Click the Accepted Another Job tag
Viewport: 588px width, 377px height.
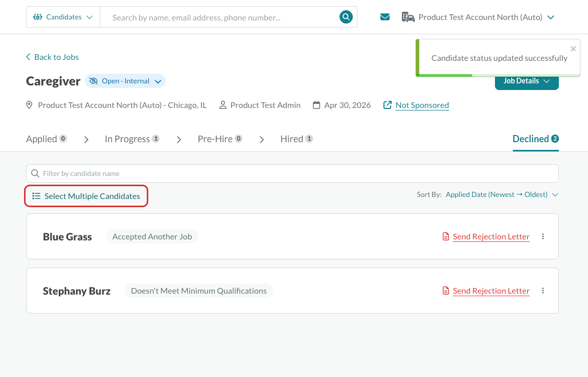(152, 237)
